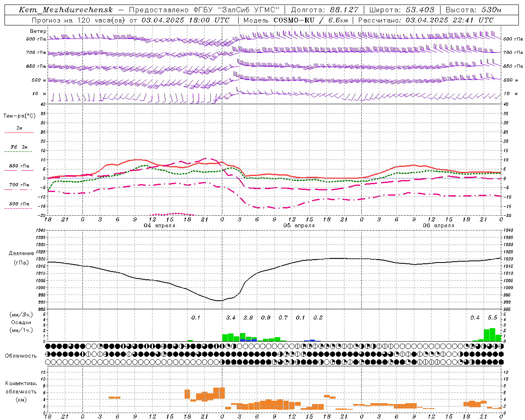Click the 'Ветер' wind panel label
525x420 pixels.
coord(38,31)
